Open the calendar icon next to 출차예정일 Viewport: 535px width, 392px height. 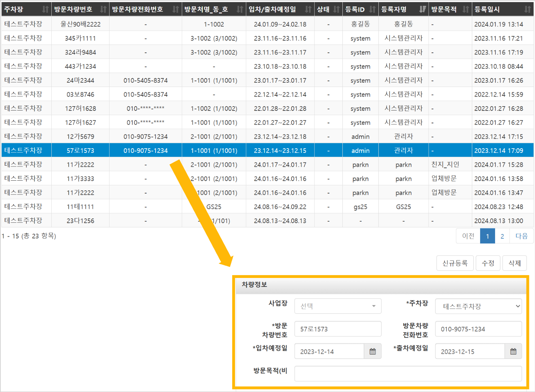click(x=513, y=351)
